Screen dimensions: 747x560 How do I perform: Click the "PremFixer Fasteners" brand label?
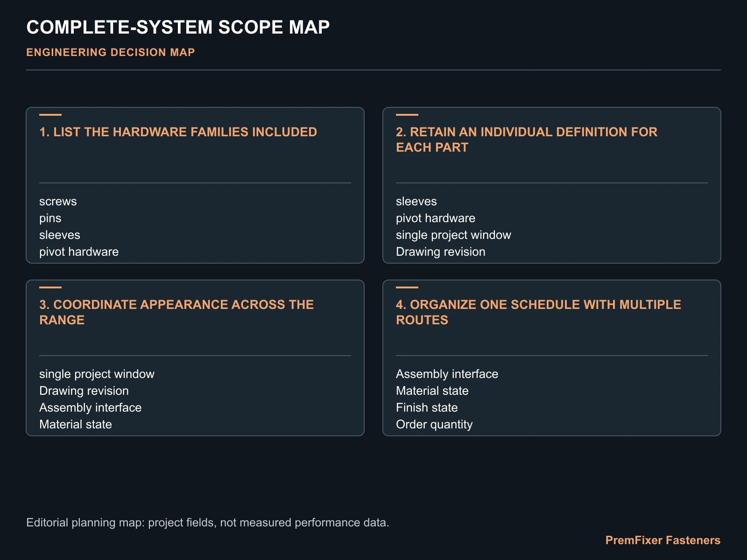663,540
